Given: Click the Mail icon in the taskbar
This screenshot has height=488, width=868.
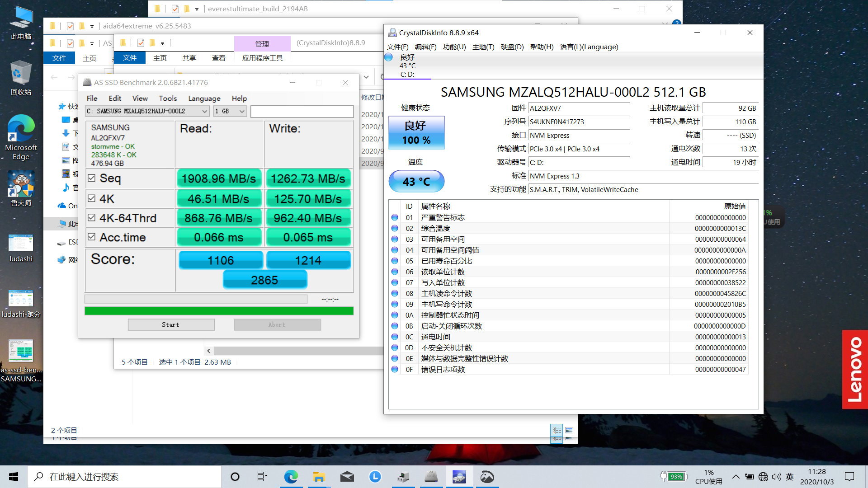Looking at the screenshot, I should click(x=347, y=477).
